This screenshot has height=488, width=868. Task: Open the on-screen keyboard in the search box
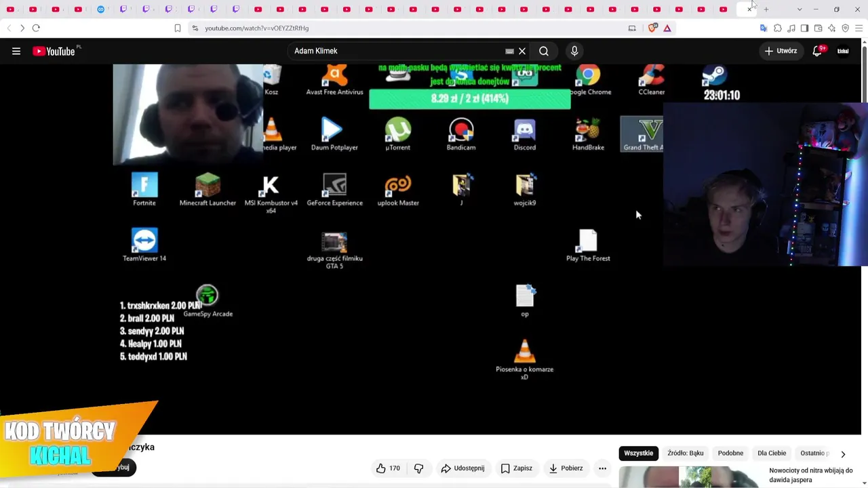tap(509, 51)
